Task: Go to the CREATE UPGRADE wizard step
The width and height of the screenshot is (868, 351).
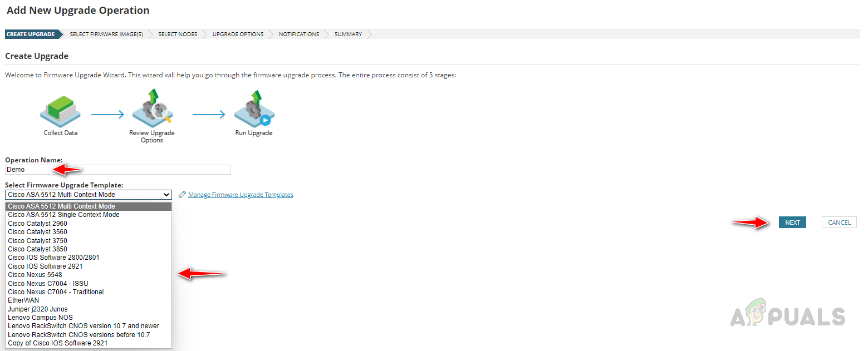Action: pyautogui.click(x=31, y=34)
